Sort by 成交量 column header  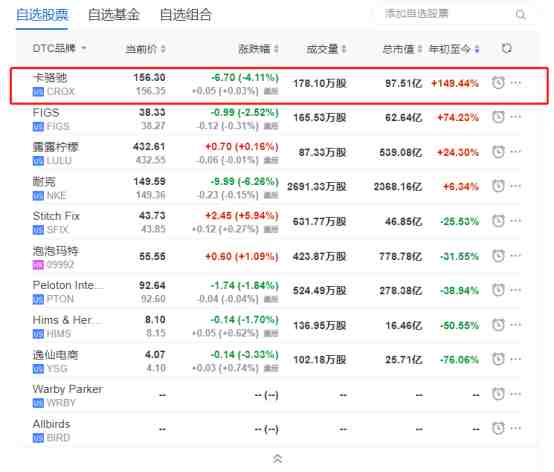pyautogui.click(x=326, y=49)
